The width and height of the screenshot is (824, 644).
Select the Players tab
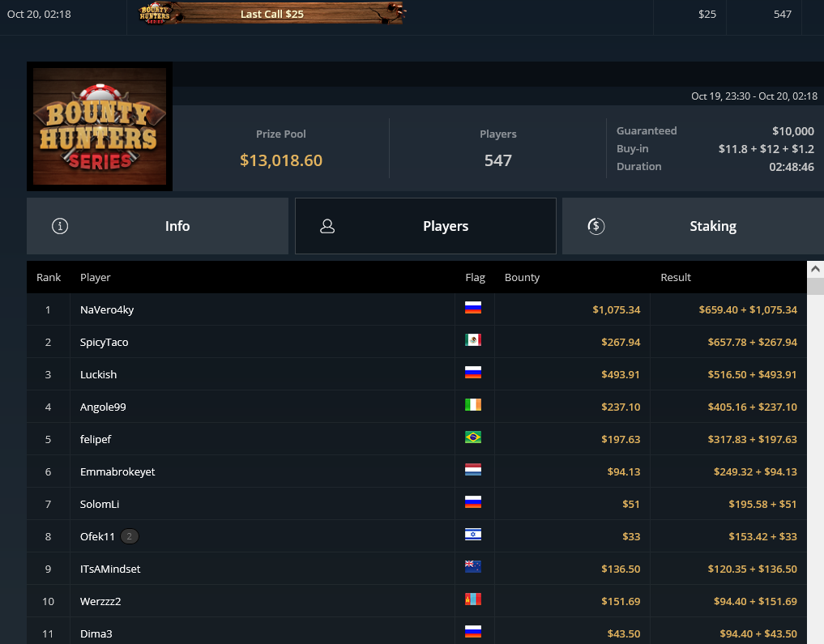pyautogui.click(x=425, y=226)
